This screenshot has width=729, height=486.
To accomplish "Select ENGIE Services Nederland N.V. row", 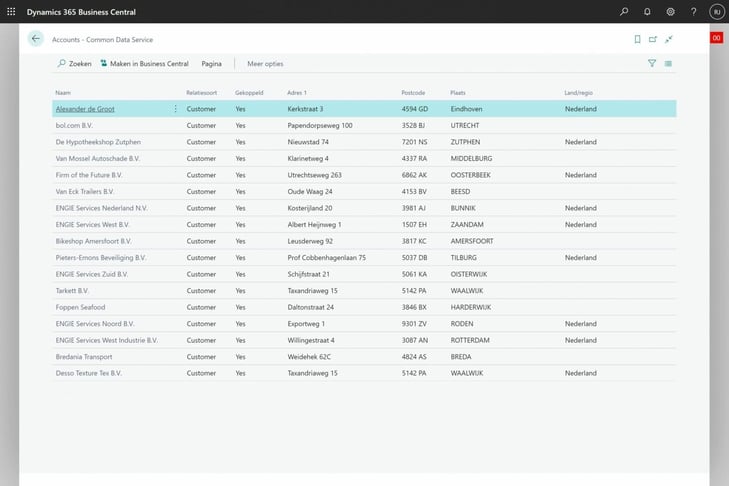I will [364, 208].
